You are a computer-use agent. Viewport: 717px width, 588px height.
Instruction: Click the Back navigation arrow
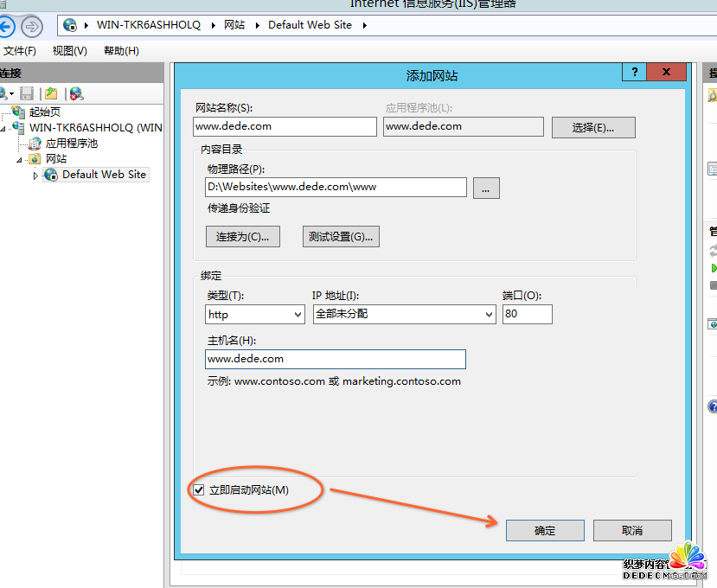(x=5, y=26)
